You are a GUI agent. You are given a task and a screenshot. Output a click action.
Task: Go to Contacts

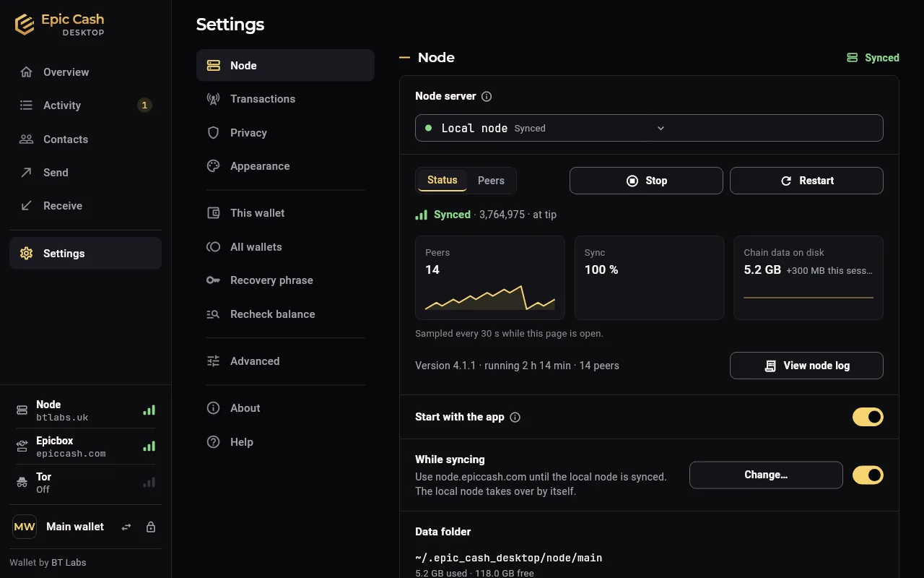tap(85, 139)
